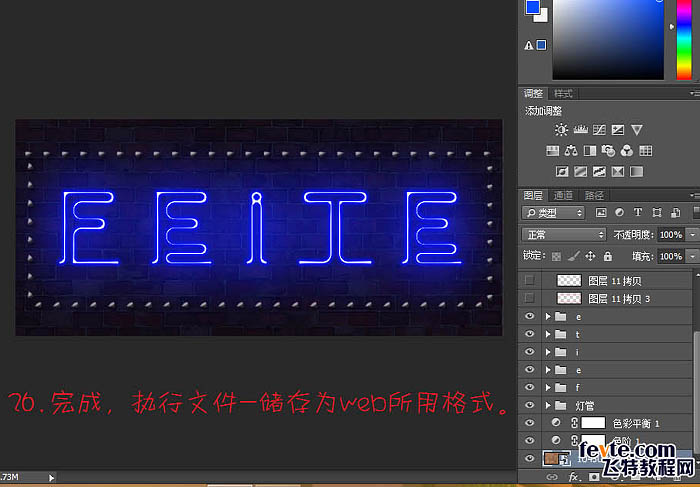Select the 色彩平衡 1 layer mask thumbnail
Screen dimensions: 700x487
click(594, 424)
